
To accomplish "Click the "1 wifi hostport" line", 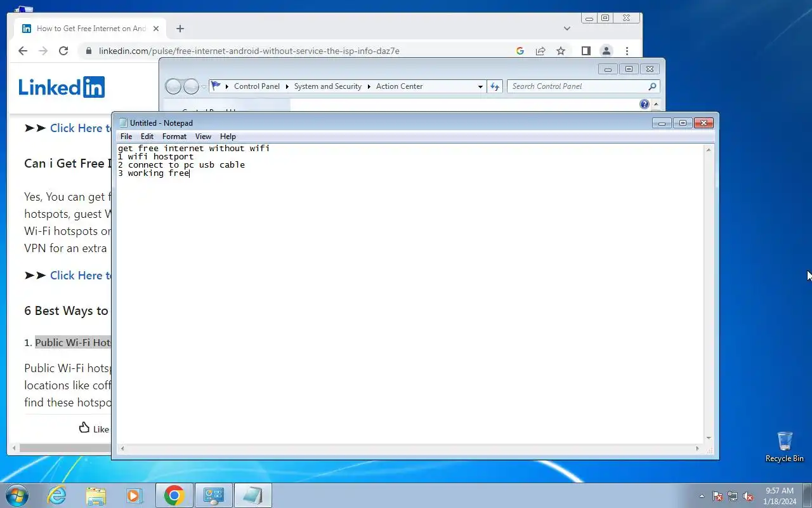I will 155,156.
